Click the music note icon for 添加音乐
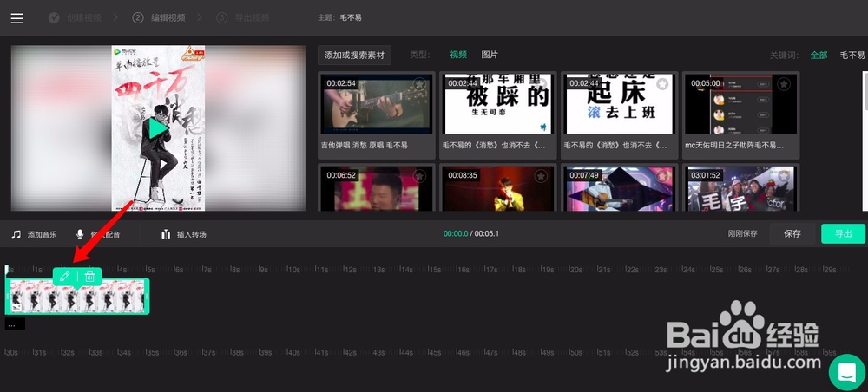 coord(16,234)
